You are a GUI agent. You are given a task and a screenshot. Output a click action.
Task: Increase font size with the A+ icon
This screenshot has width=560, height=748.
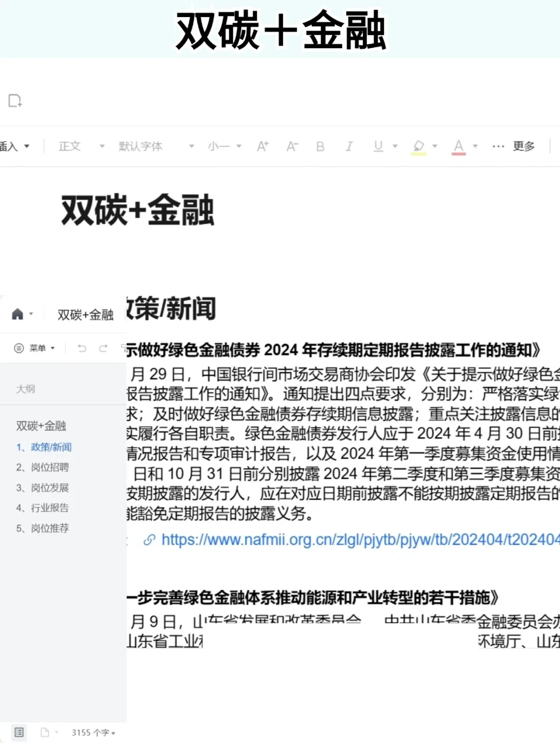point(263,147)
